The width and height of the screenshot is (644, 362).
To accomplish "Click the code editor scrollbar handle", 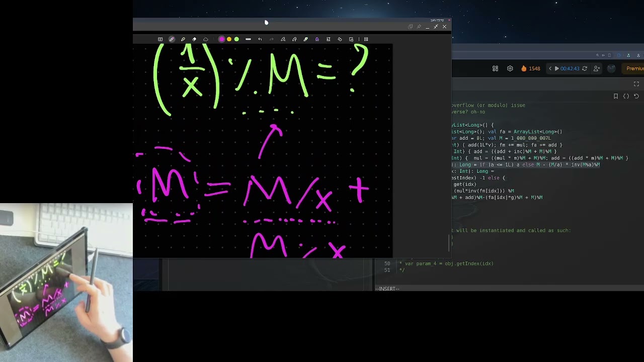I will [449, 243].
